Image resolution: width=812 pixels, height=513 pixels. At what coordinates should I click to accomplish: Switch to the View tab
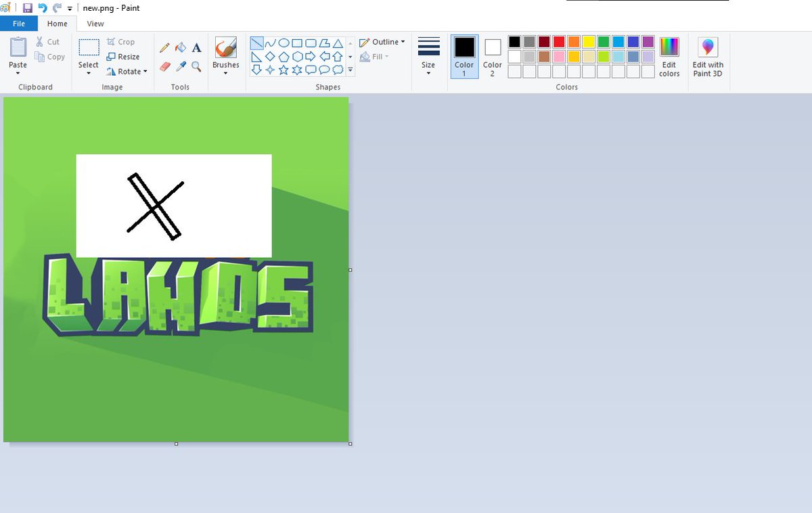tap(95, 24)
